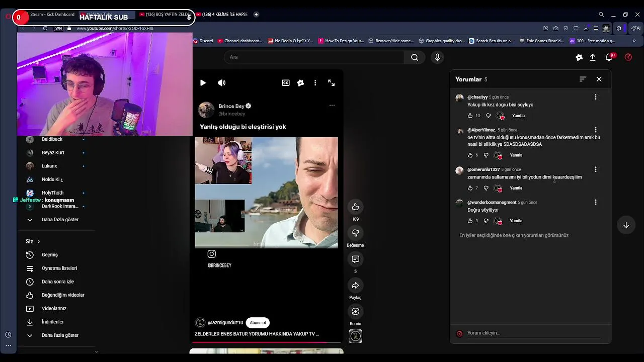
Task: Play the paused short video
Action: [x=203, y=83]
